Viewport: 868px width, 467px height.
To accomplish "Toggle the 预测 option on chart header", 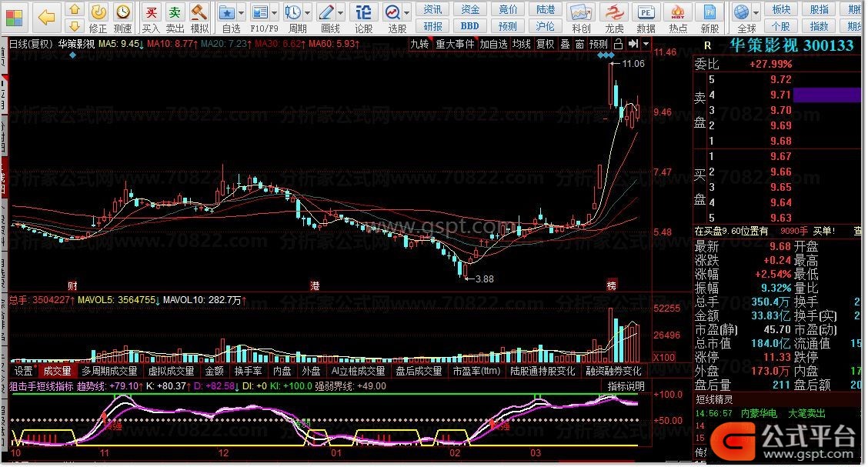I will pyautogui.click(x=599, y=44).
